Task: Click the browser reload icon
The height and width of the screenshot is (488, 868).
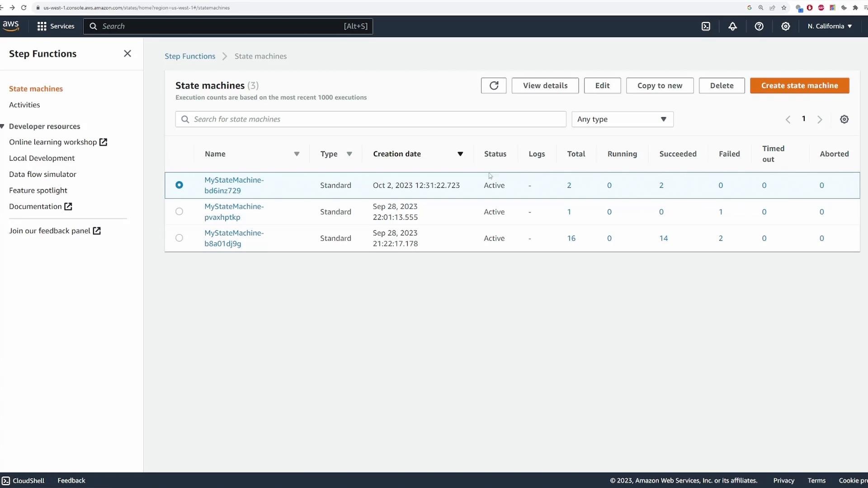Action: (24, 8)
